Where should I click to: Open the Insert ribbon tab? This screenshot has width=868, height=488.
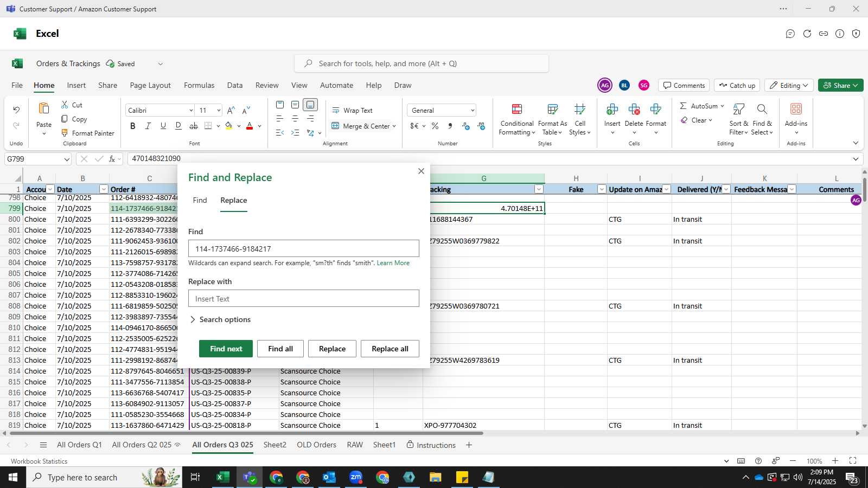76,85
